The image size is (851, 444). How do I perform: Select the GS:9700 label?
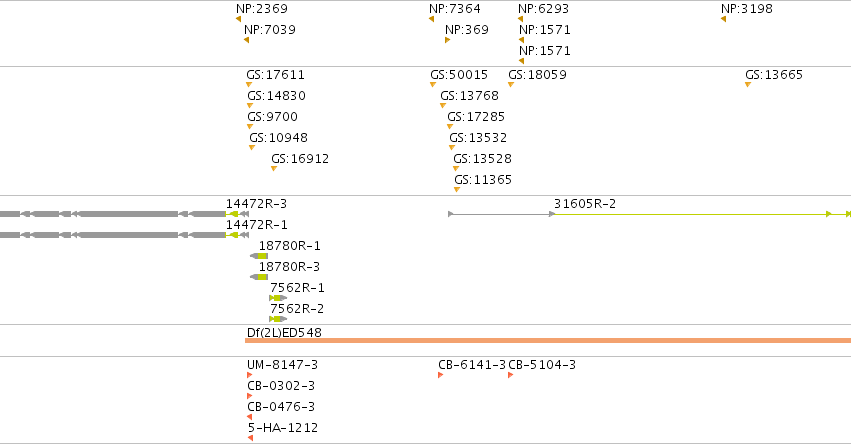tap(272, 117)
